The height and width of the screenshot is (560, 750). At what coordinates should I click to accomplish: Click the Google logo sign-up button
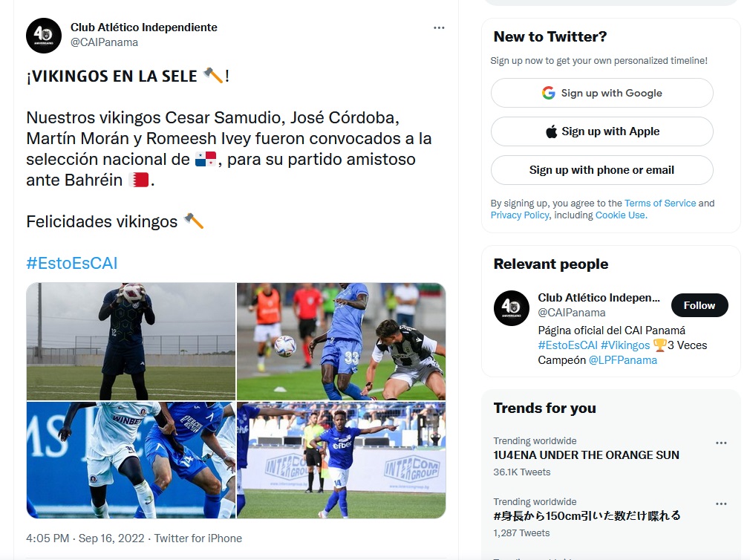tap(601, 93)
